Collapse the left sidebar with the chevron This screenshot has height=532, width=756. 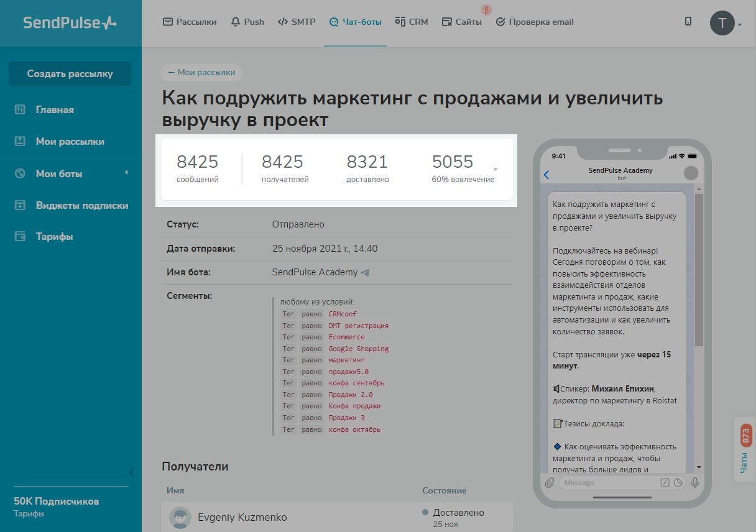[x=131, y=472]
